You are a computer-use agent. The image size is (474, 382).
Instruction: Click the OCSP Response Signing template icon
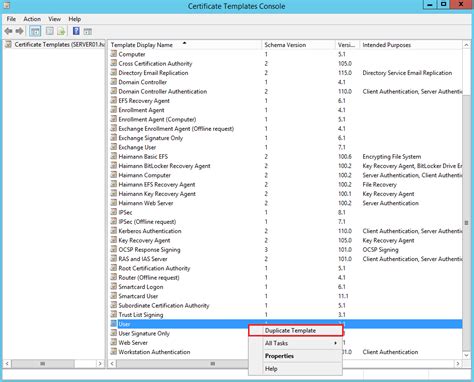114,249
